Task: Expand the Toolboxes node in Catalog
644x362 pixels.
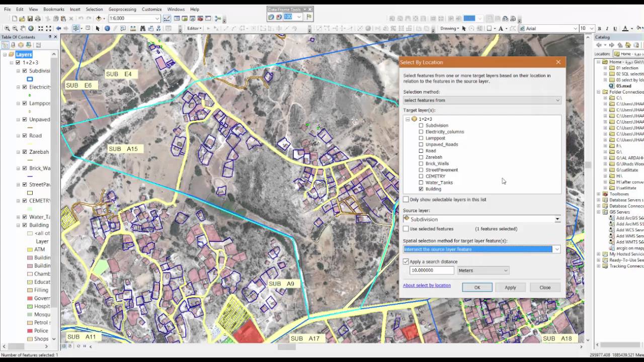Action: 598,194
